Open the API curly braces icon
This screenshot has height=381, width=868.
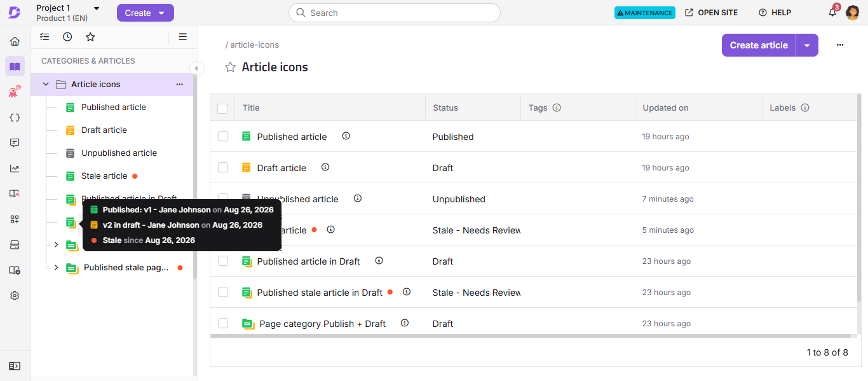[x=15, y=118]
